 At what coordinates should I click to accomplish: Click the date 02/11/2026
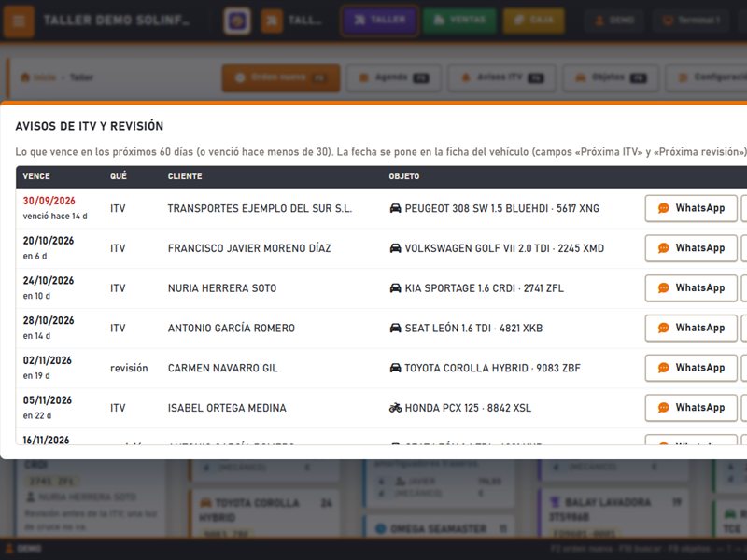click(x=48, y=360)
